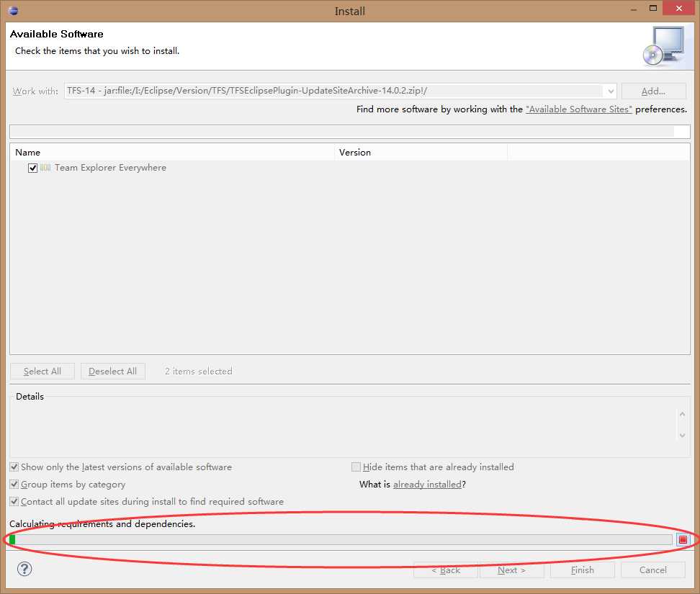
Task: Click the category icon beside Team Explorer Everywhere
Action: (45, 168)
